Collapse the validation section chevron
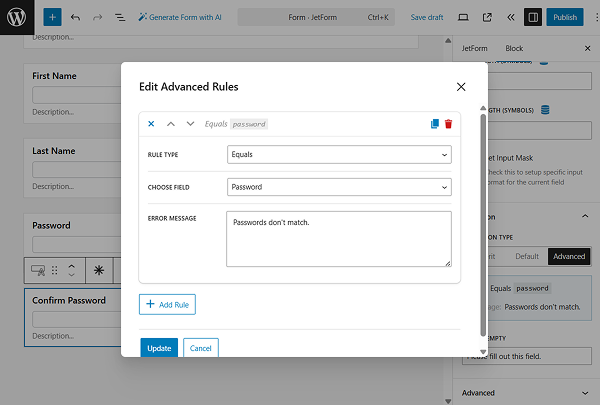Viewport: 600px width, 405px height. pyautogui.click(x=585, y=216)
